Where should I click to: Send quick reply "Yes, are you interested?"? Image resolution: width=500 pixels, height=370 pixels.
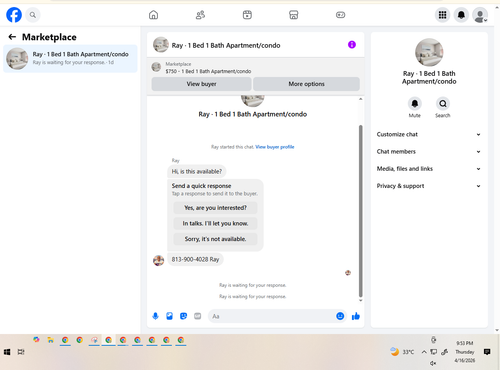(x=215, y=208)
